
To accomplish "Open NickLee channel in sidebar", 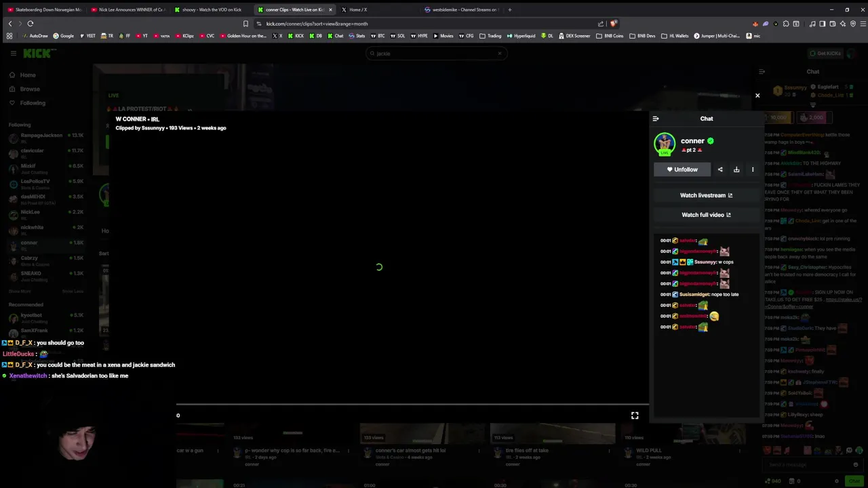I will tap(46, 214).
